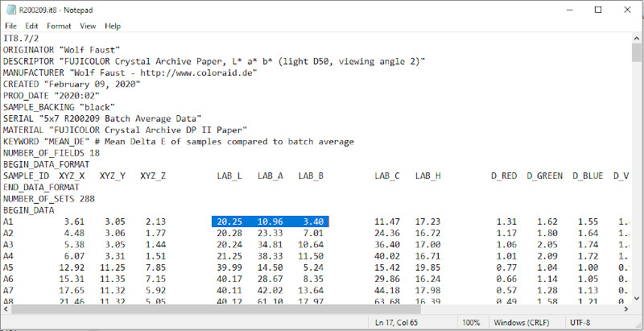Viewport: 644px width, 331px height.
Task: Open the Format menu
Action: [58, 26]
